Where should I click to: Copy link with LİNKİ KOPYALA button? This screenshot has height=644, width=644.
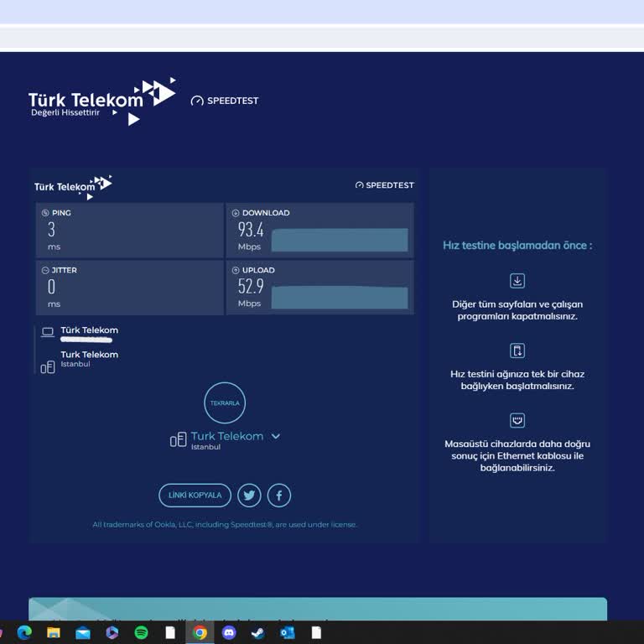(195, 495)
